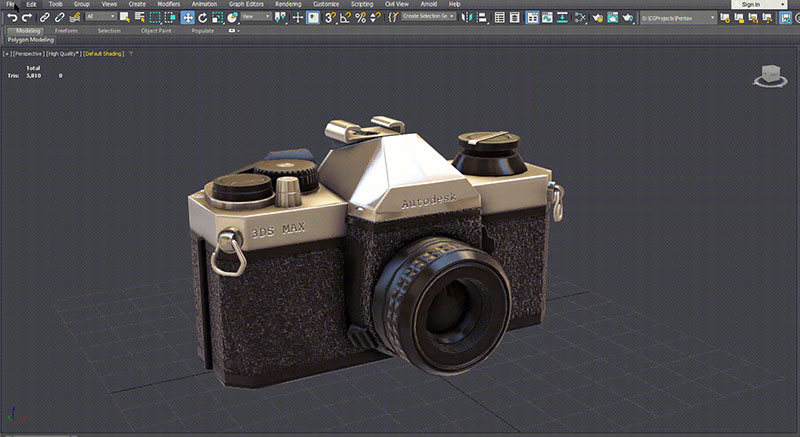The width and height of the screenshot is (800, 437).
Task: Click the Undo arrow icon
Action: pos(12,18)
